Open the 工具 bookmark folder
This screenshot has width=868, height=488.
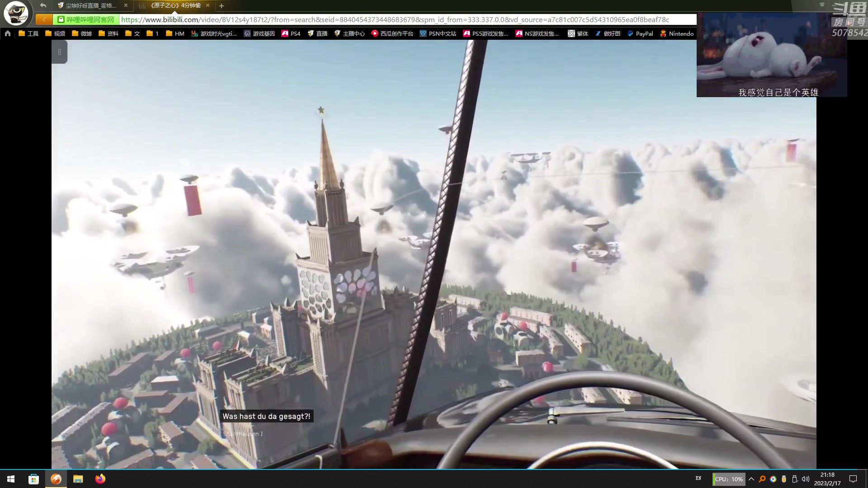point(28,33)
